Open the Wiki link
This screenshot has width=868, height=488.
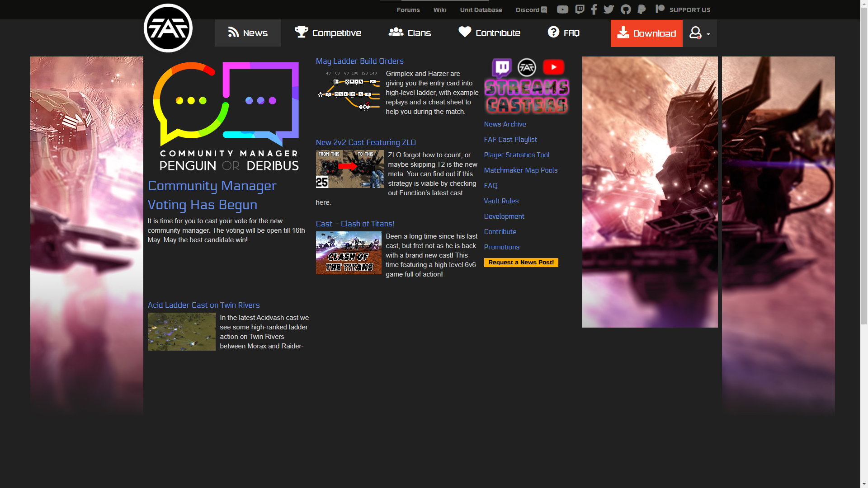[440, 10]
